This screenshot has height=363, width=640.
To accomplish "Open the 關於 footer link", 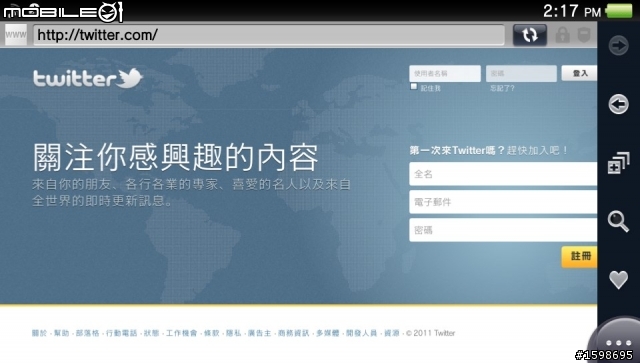I will pyautogui.click(x=39, y=333).
